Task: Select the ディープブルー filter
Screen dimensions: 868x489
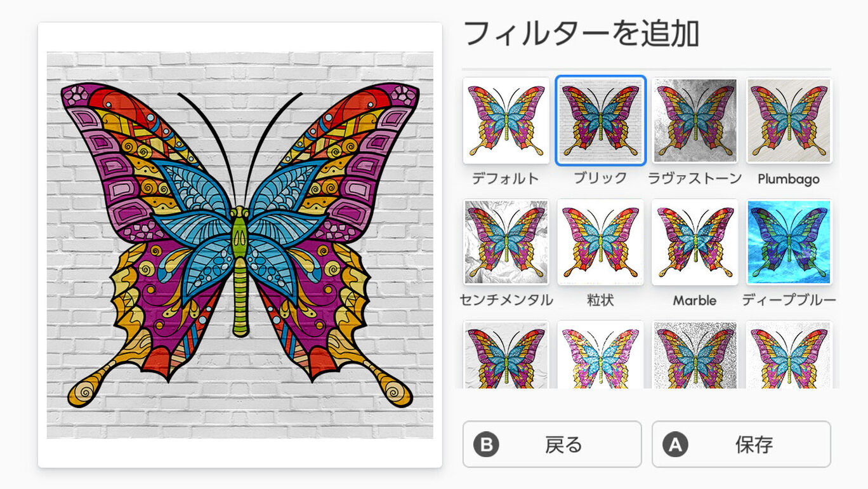Action: (x=789, y=242)
